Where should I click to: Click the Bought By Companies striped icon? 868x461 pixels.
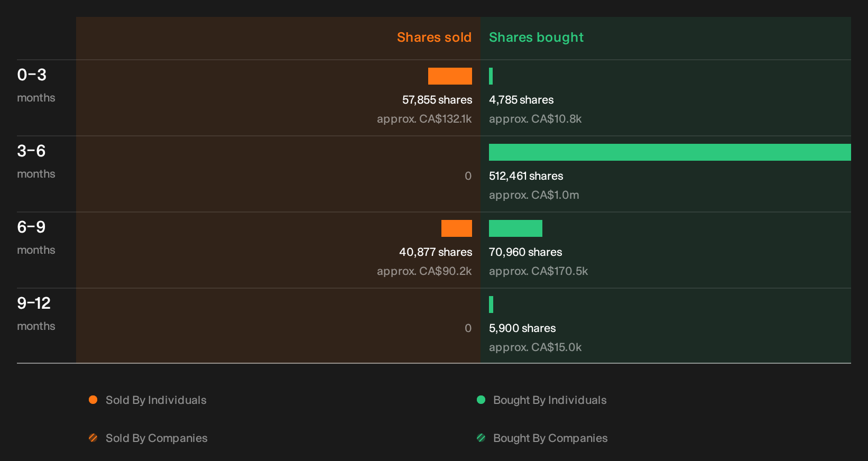[481, 438]
